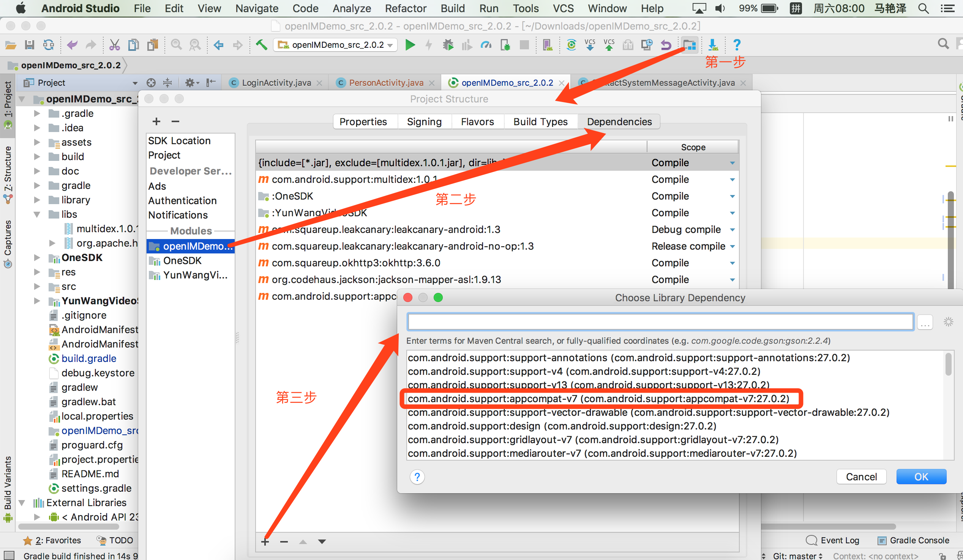Open Project view selector dropdown
963x560 pixels.
click(135, 83)
